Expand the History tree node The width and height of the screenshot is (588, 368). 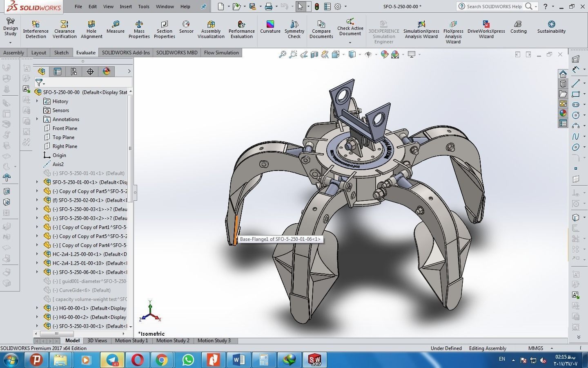pos(37,101)
